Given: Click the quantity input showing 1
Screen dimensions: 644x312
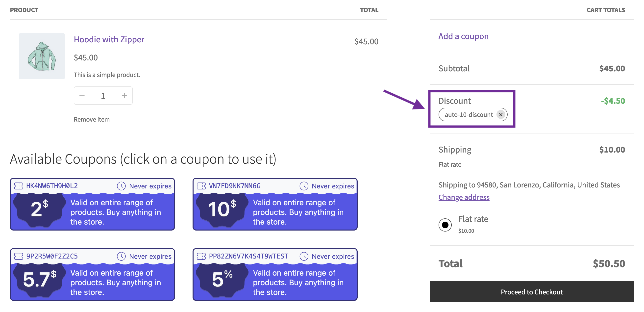Looking at the screenshot, I should pyautogui.click(x=103, y=95).
